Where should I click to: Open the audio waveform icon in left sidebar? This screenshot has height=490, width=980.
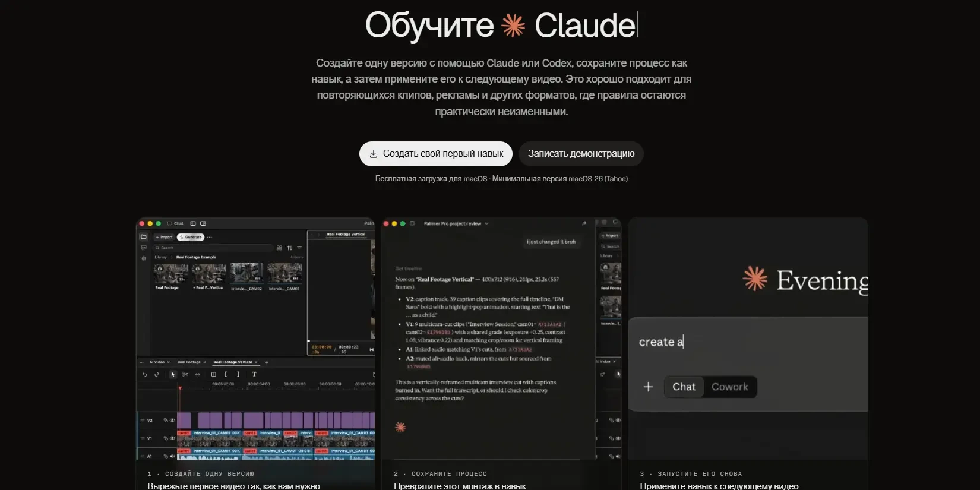point(143,258)
